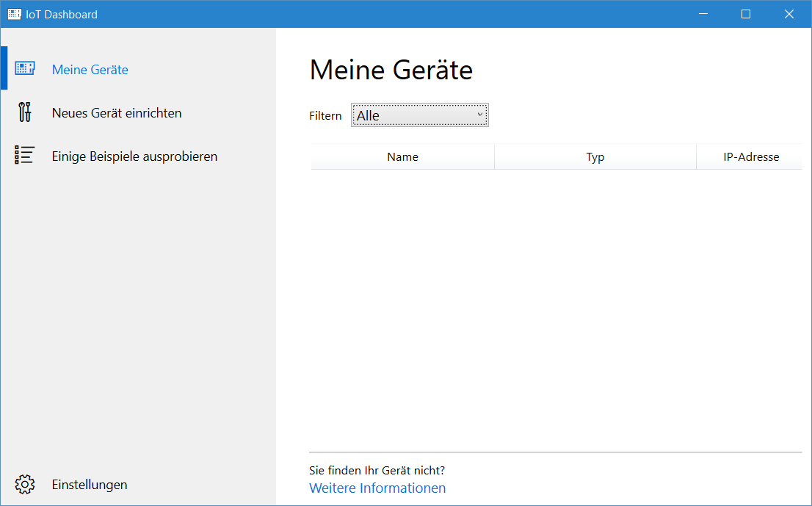Click the list icon for Einige Beispiele ausprobieren
Screen dimensions: 812x506
(25, 156)
